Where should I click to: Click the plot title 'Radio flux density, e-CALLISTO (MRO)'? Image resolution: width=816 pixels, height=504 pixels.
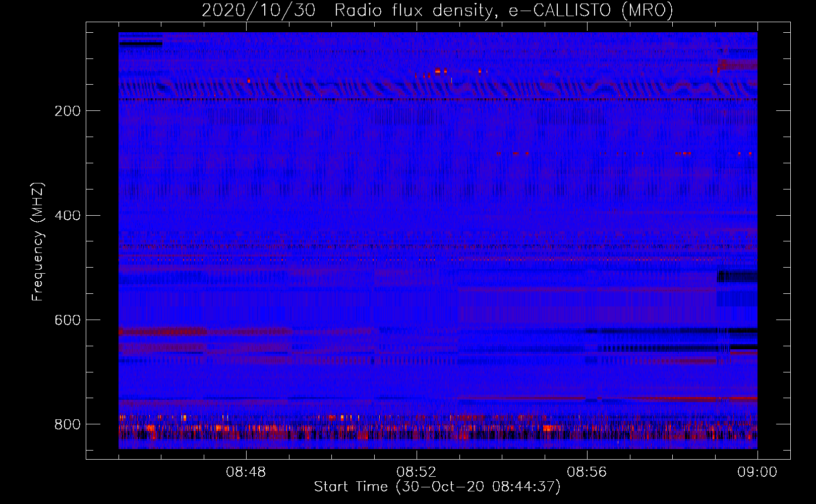click(x=504, y=10)
